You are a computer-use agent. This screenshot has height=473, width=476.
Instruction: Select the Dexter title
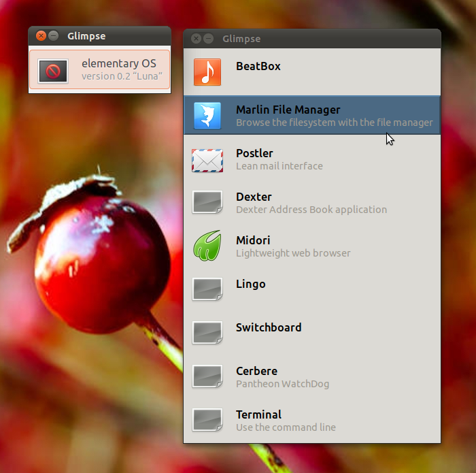pyautogui.click(x=254, y=197)
